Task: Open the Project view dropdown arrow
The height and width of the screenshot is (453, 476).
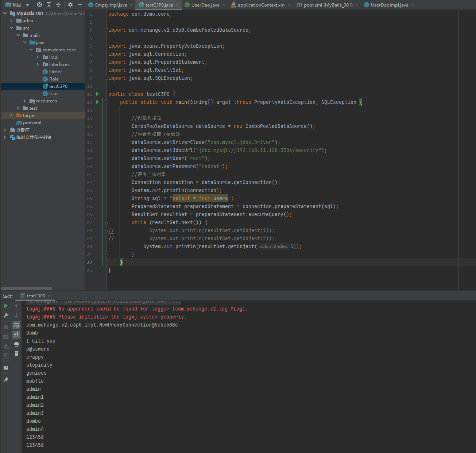Action: point(27,5)
